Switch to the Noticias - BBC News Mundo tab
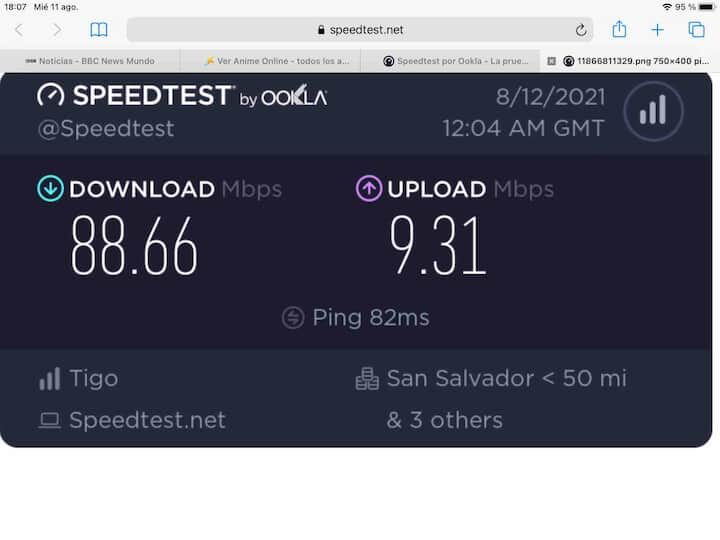The width and height of the screenshot is (720, 540). click(90, 61)
